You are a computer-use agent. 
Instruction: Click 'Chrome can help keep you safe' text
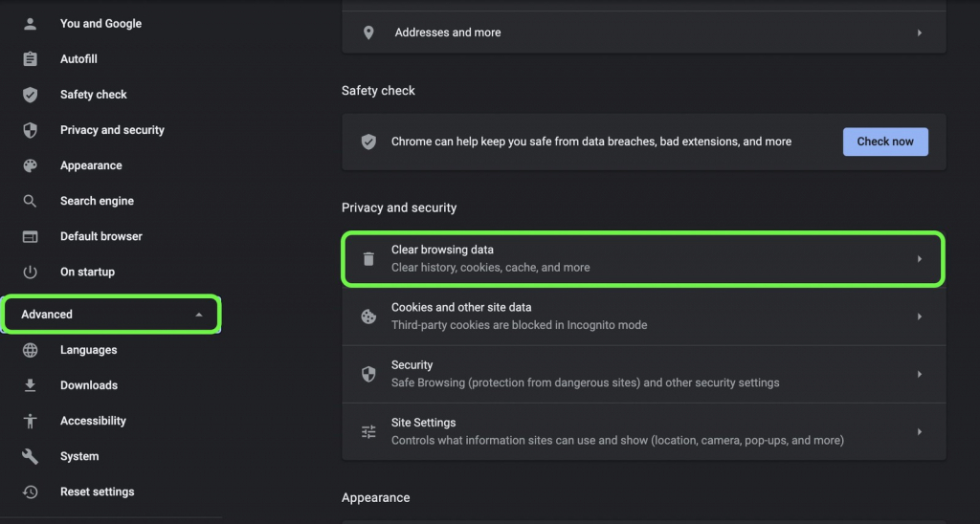[591, 142]
